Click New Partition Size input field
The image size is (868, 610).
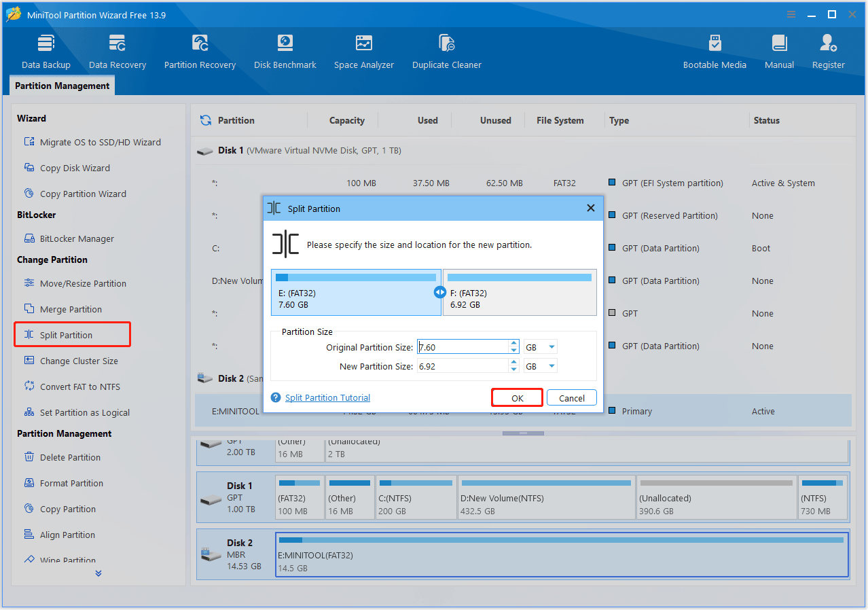[x=463, y=366]
